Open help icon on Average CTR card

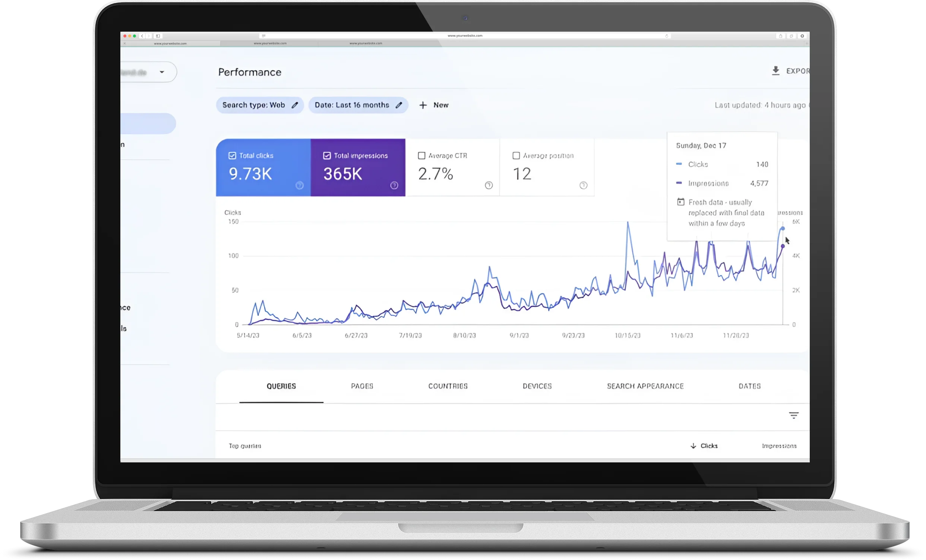coord(489,185)
